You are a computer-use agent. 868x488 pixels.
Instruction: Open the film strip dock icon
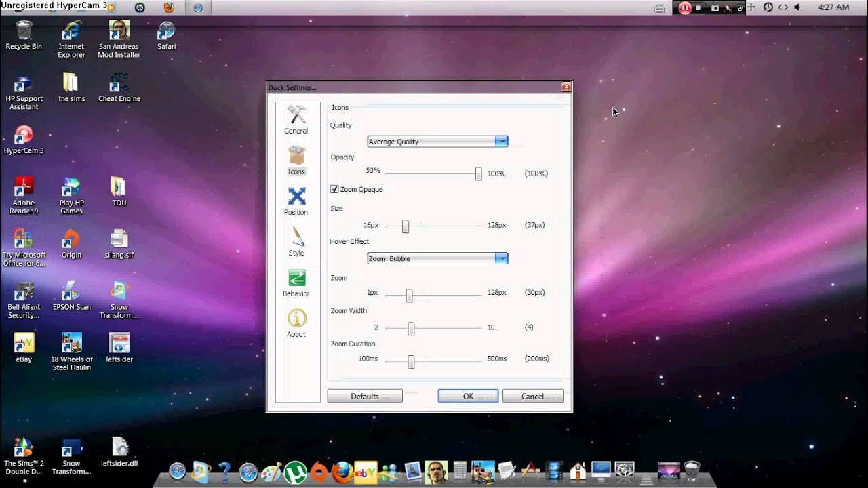554,471
